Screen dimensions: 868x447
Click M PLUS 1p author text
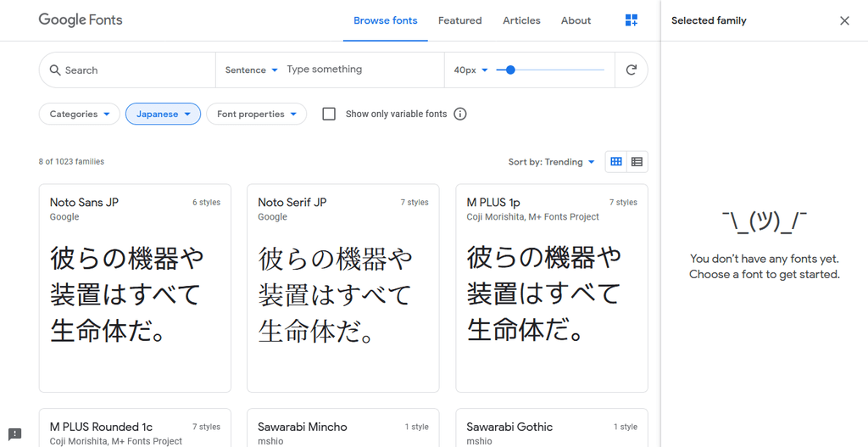click(532, 216)
